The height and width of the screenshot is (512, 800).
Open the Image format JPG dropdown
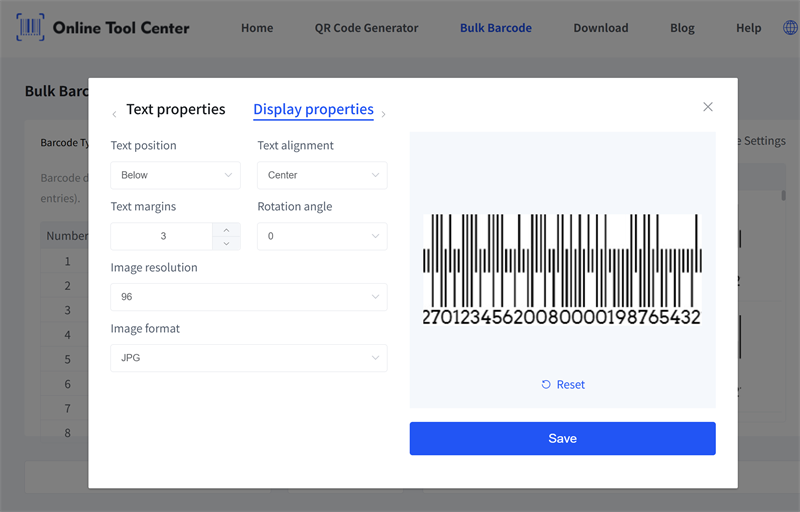(x=248, y=358)
